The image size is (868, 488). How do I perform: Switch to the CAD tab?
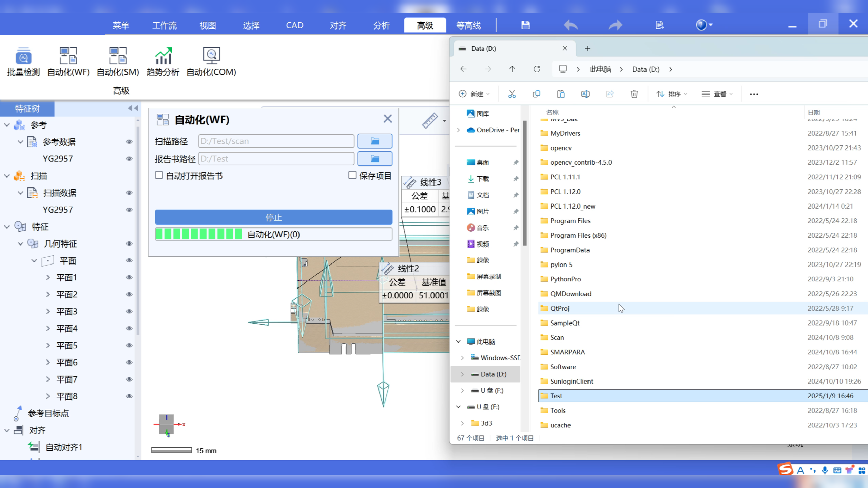(294, 25)
